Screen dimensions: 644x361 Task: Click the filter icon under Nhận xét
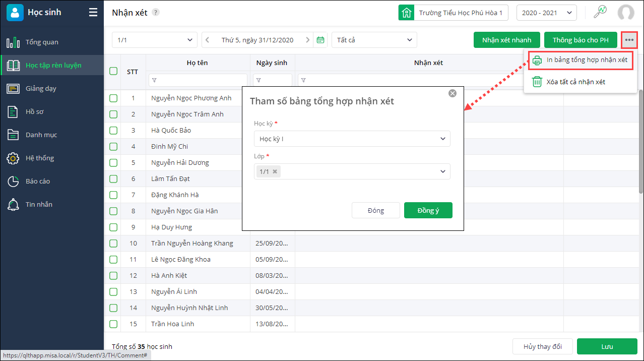coord(303,80)
